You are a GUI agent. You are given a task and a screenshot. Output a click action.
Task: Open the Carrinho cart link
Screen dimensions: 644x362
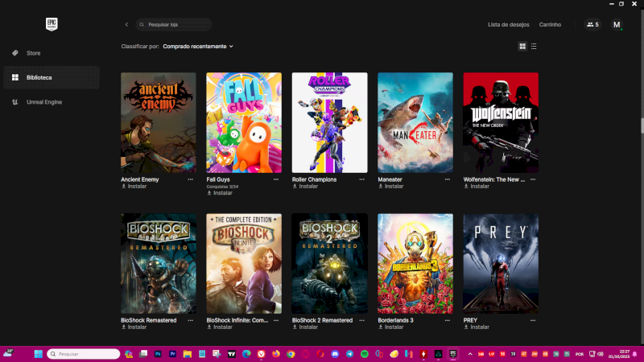pos(550,25)
